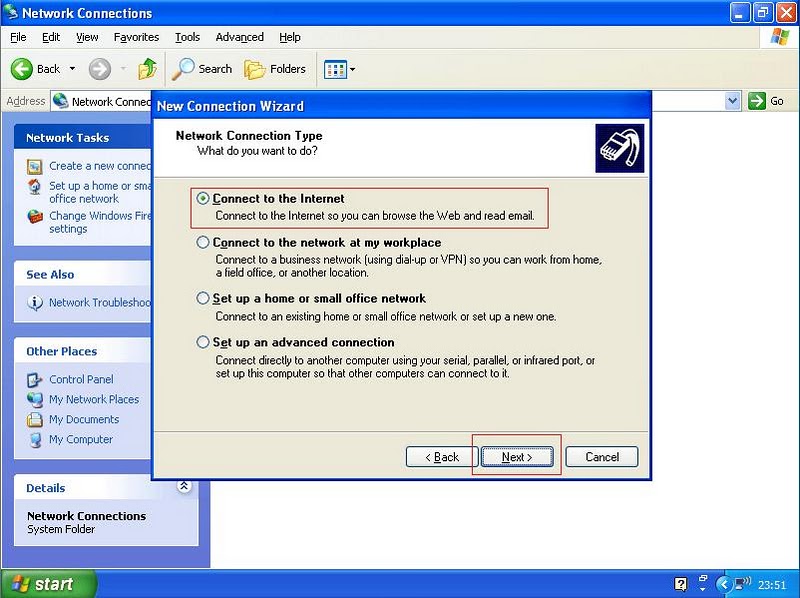Click the See Also panel header
Viewport: 800px width, 598px height.
coord(83,274)
